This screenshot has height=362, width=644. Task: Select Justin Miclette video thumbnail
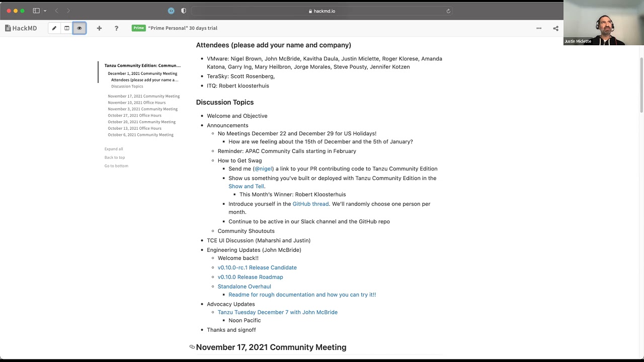[604, 23]
